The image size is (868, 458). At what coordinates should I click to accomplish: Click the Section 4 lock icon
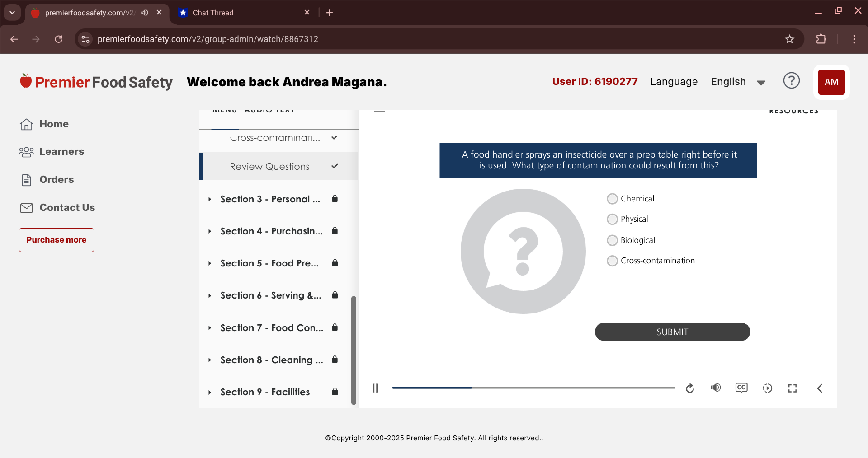[335, 231]
